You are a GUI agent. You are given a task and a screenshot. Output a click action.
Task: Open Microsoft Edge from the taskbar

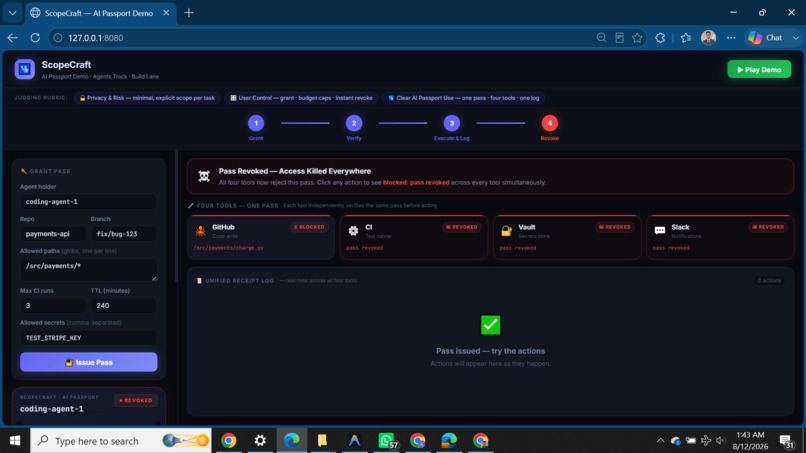[291, 441]
